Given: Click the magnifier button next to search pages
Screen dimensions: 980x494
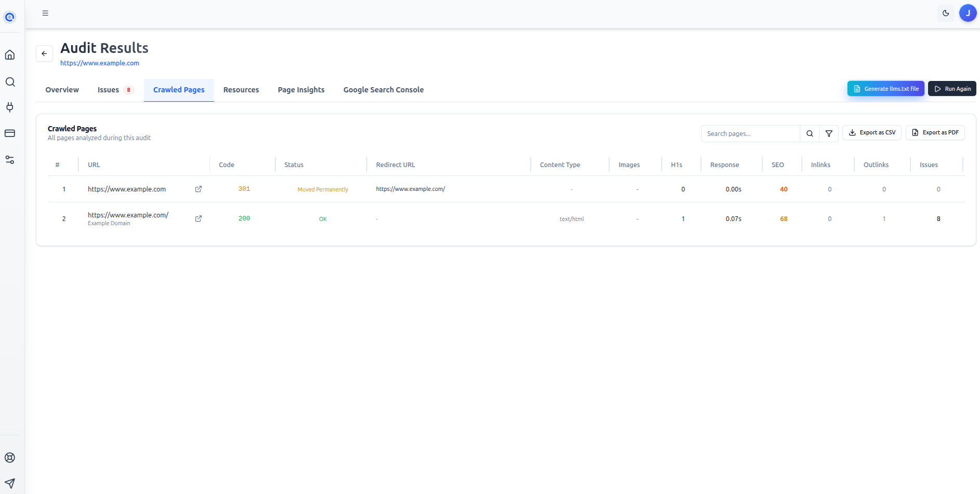Looking at the screenshot, I should click(809, 133).
